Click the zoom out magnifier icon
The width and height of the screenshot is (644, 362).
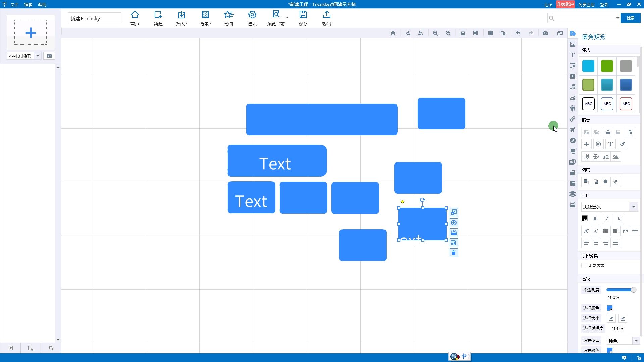point(448,34)
